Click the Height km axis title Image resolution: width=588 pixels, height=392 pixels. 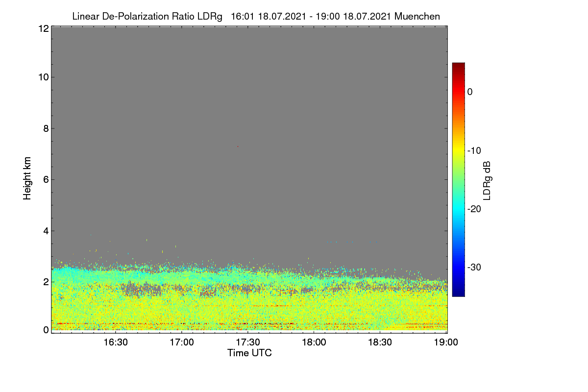point(27,178)
